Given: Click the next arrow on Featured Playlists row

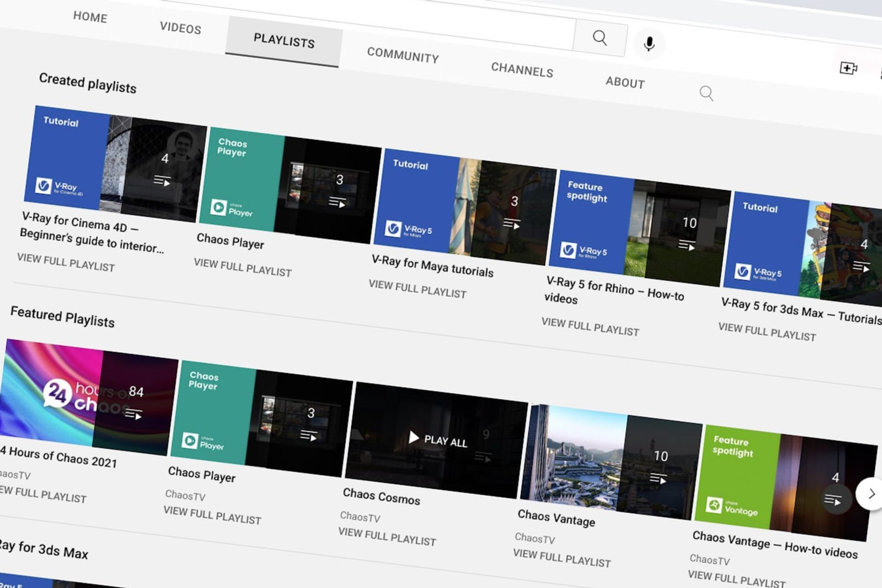Looking at the screenshot, I should coord(871,494).
